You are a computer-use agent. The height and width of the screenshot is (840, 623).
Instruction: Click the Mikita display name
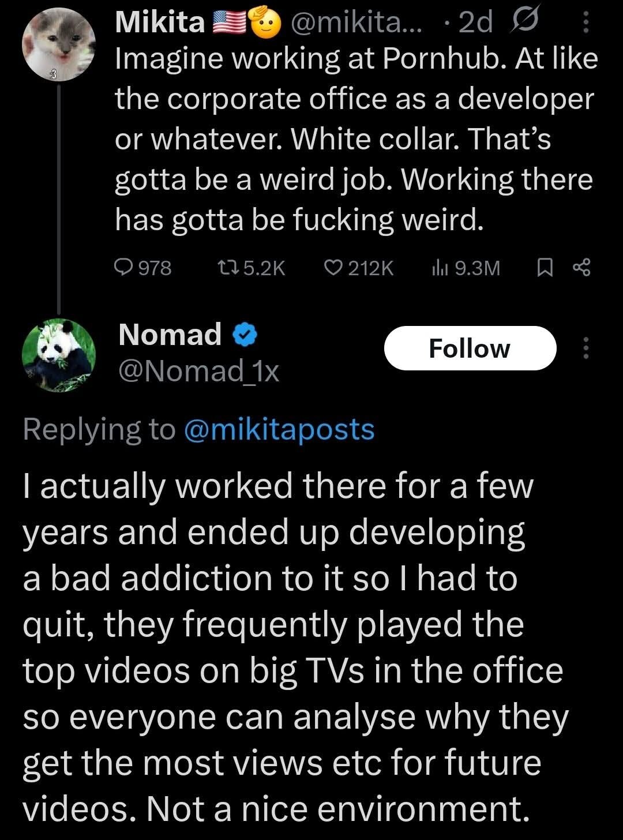click(160, 22)
